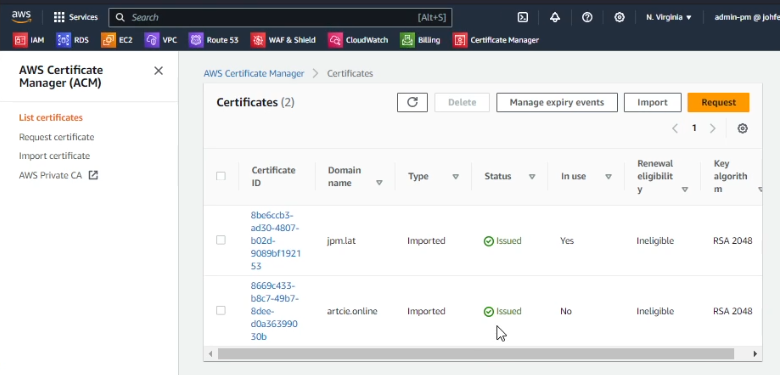This screenshot has width=780, height=375.
Task: Focus the top Search field
Action: pyautogui.click(x=280, y=17)
